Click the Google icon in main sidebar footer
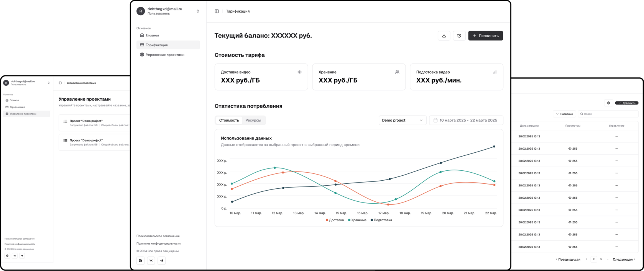The width and height of the screenshot is (644, 271). pyautogui.click(x=140, y=260)
